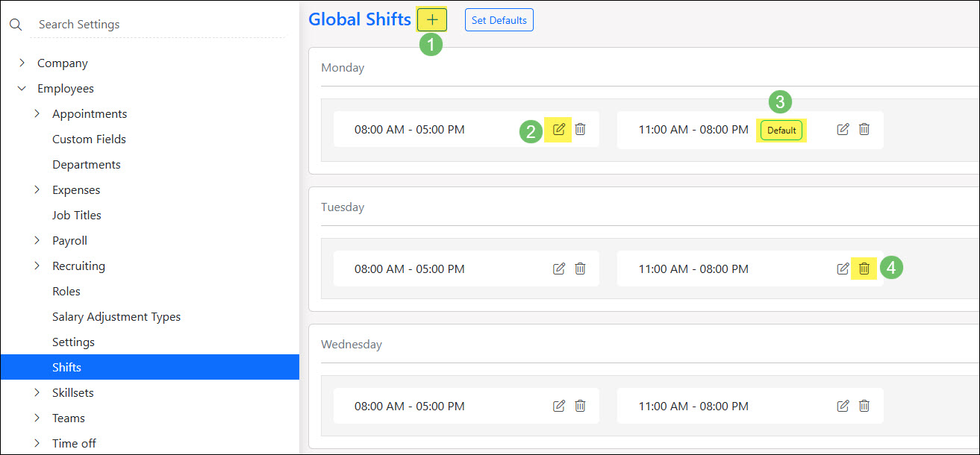Click the Default badge on Monday's shift

pos(781,131)
